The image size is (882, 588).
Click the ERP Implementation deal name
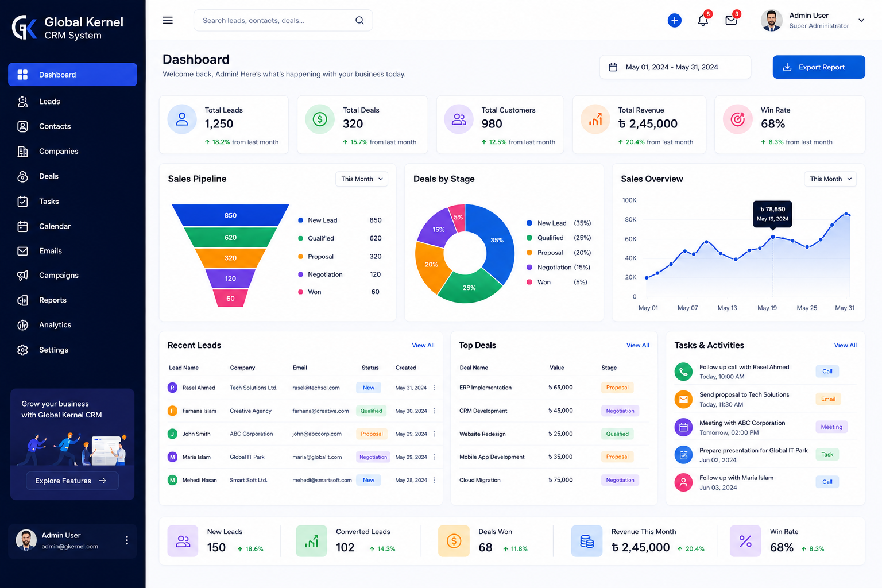point(485,388)
